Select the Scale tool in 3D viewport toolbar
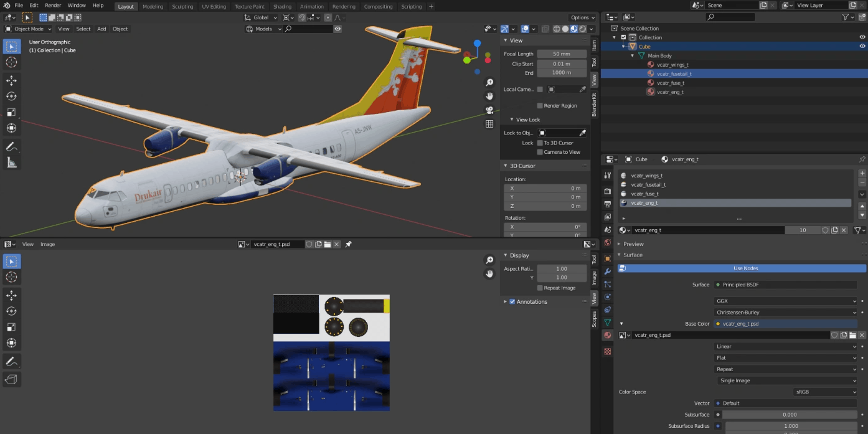 [11, 112]
